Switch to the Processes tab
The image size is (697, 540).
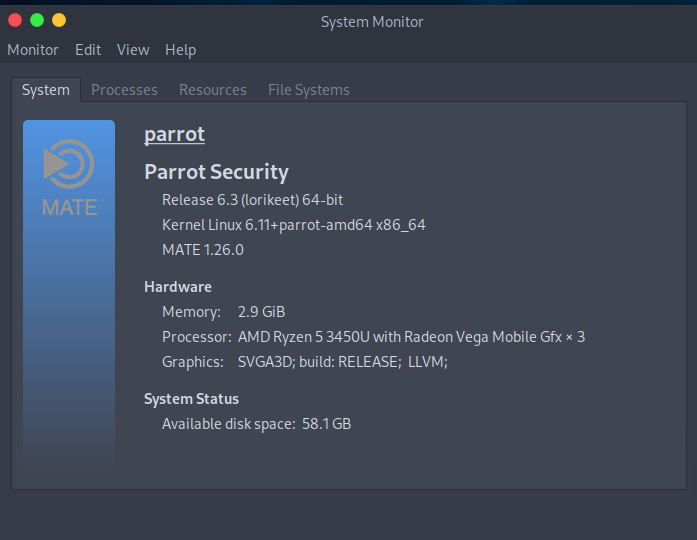(124, 90)
